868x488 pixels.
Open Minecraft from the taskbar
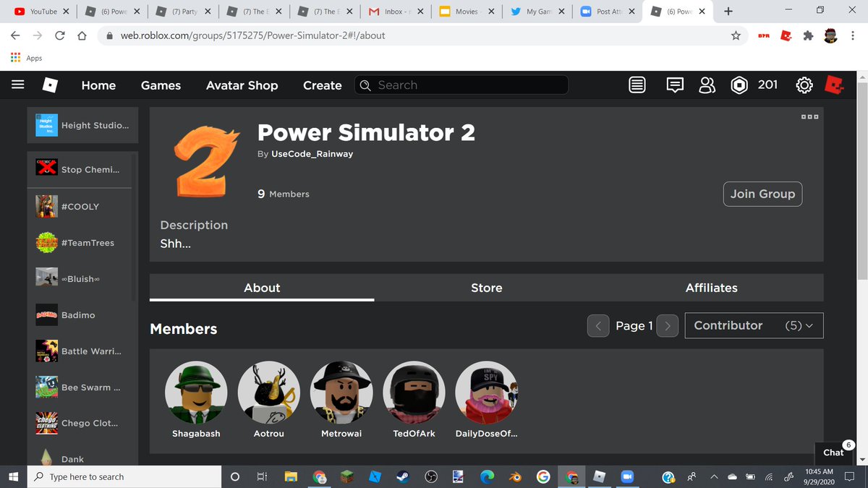click(347, 476)
